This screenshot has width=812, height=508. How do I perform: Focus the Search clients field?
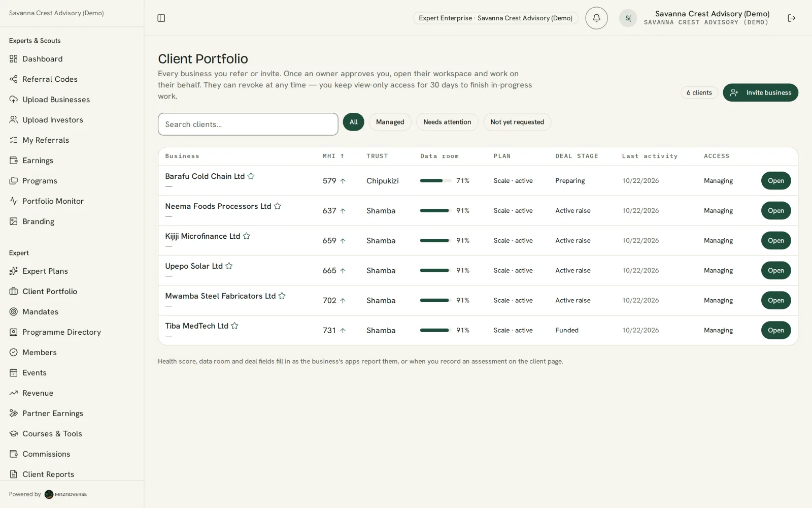[248, 124]
